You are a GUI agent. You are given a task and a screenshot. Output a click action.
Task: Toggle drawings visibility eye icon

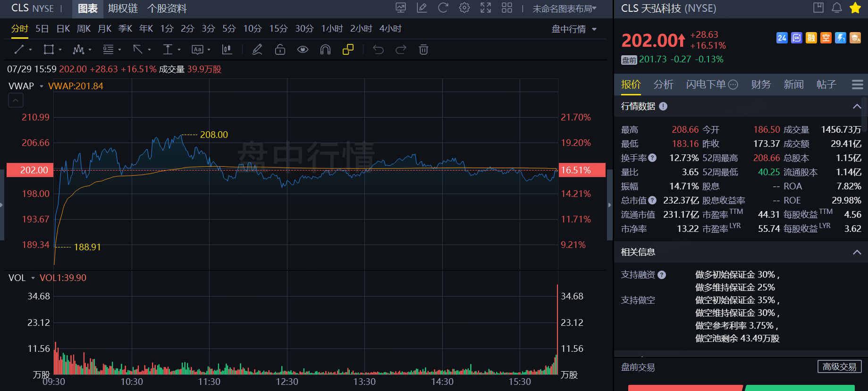303,50
